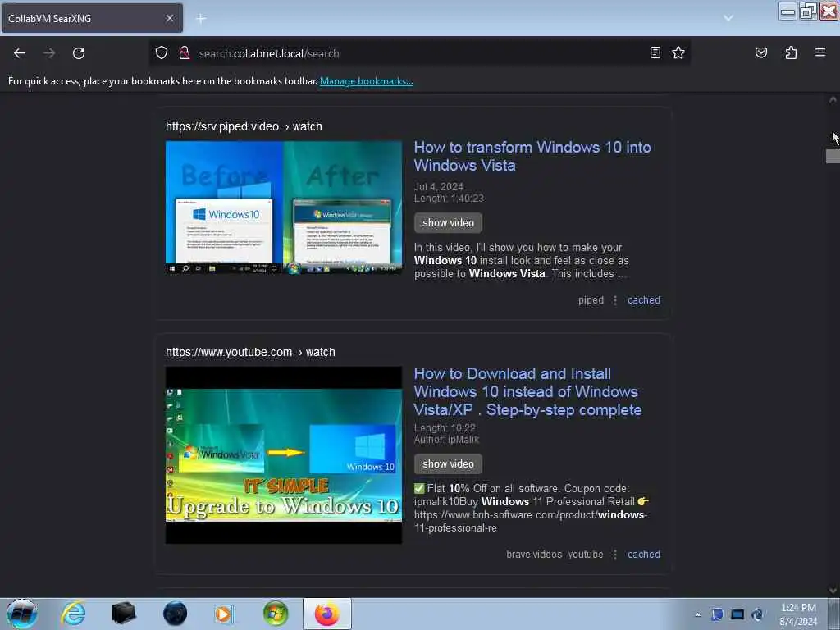Image resolution: width=840 pixels, height=630 pixels.
Task: Launch Internet Explorer from taskbar
Action: (73, 614)
